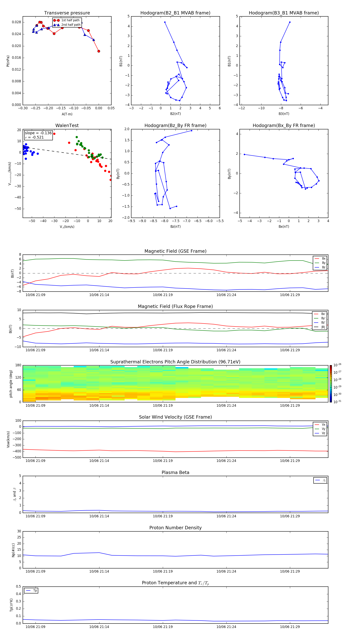The image size is (351, 644).
Task: Click the "A(T·m)" x-axis label
Action: tap(67, 114)
